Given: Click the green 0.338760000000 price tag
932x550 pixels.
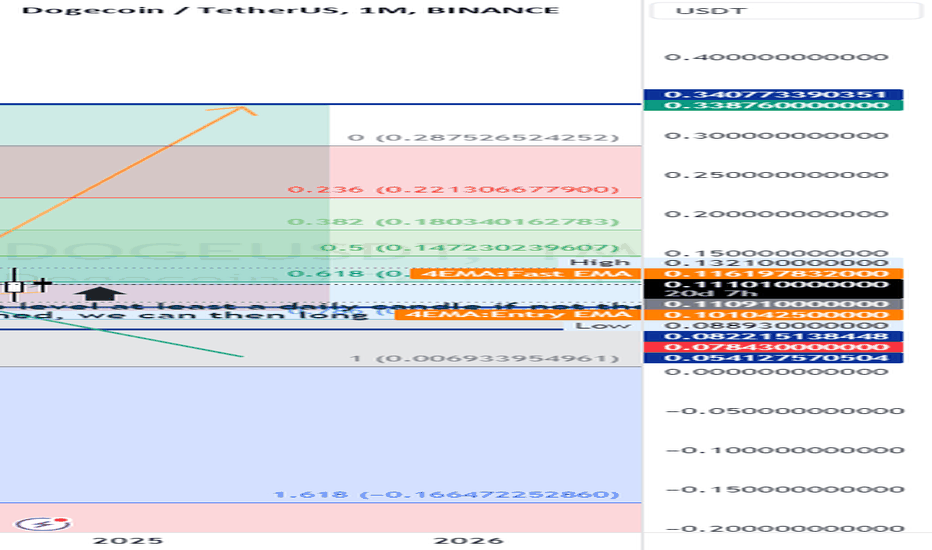Looking at the screenshot, I should (x=773, y=105).
